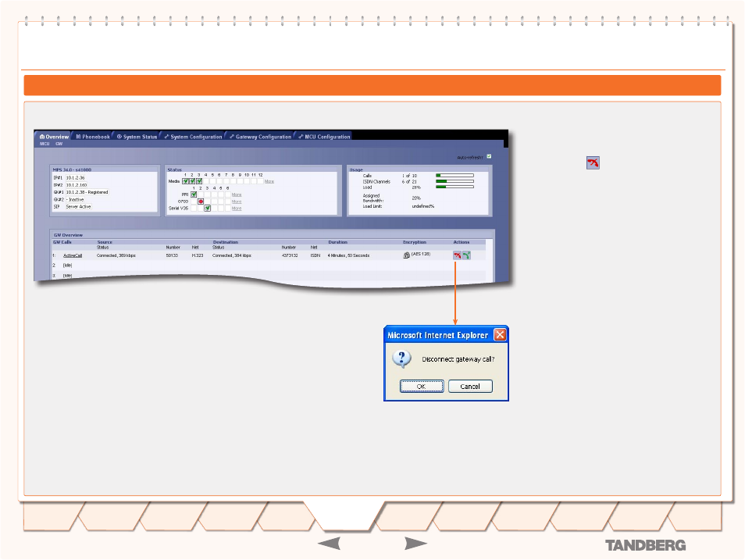Open the Overview tab

[54, 137]
